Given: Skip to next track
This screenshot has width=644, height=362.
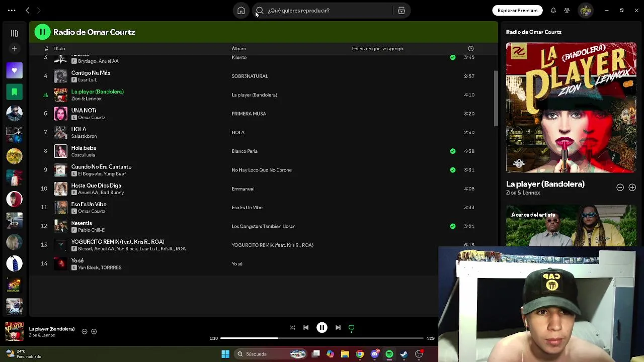Looking at the screenshot, I should (x=338, y=328).
